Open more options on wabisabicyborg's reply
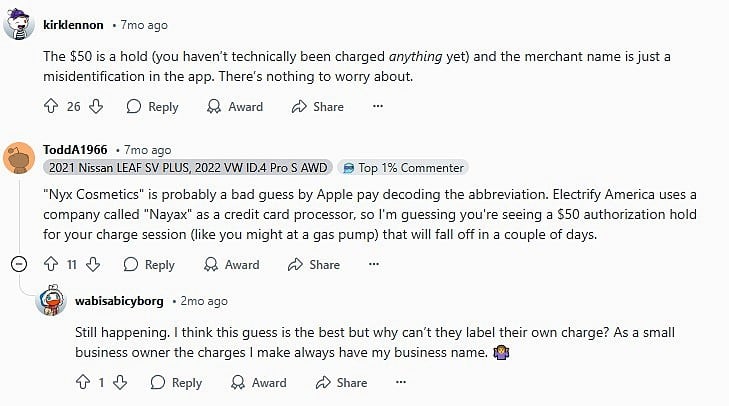 tap(401, 382)
